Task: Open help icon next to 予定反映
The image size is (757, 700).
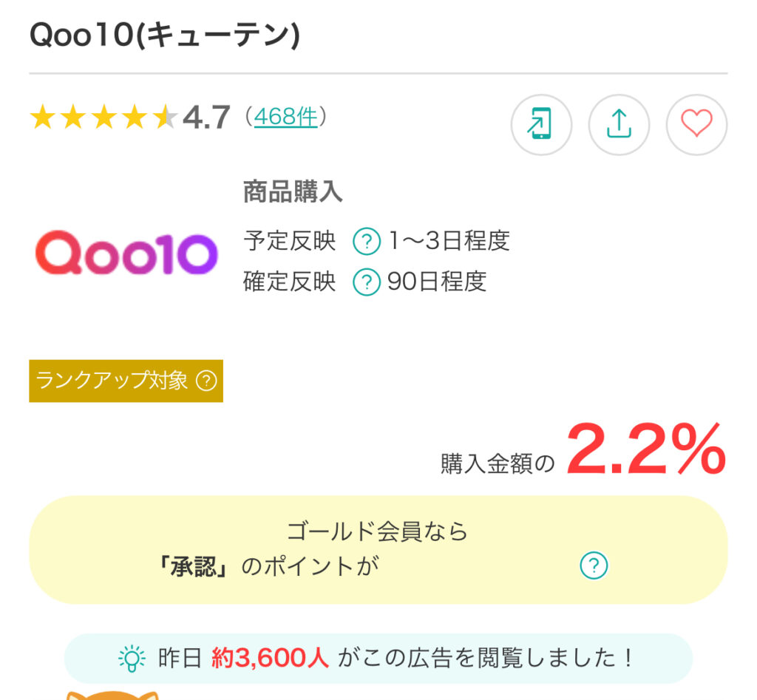Action: point(367,242)
